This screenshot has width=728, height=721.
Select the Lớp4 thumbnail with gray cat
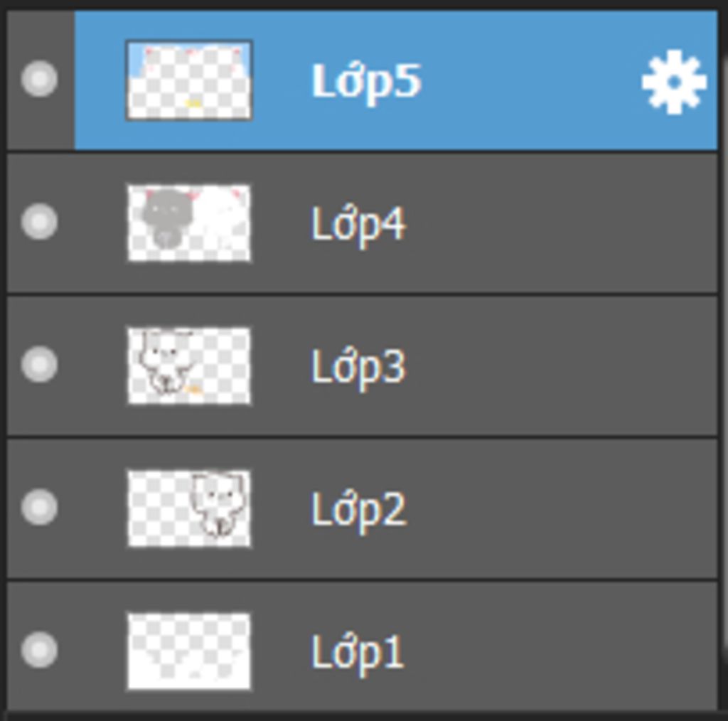click(189, 223)
